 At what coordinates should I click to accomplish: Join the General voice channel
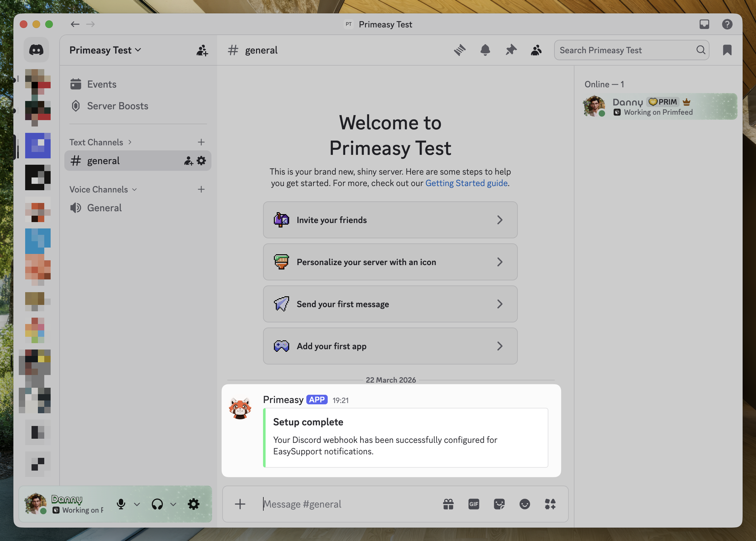pyautogui.click(x=104, y=208)
